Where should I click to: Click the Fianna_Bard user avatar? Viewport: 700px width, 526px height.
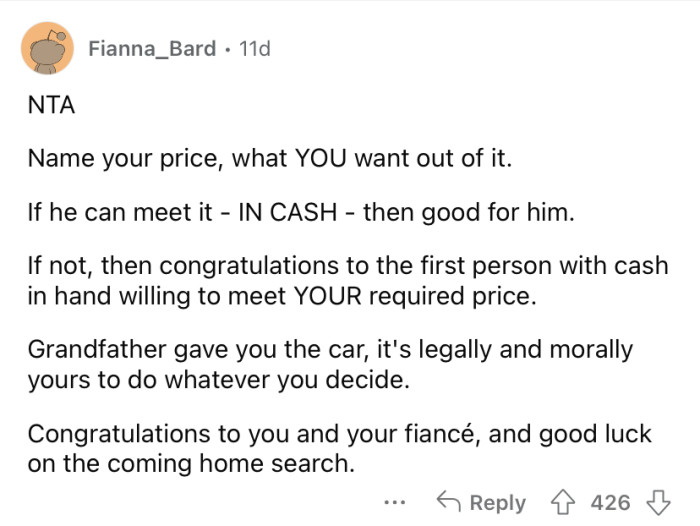click(x=47, y=48)
